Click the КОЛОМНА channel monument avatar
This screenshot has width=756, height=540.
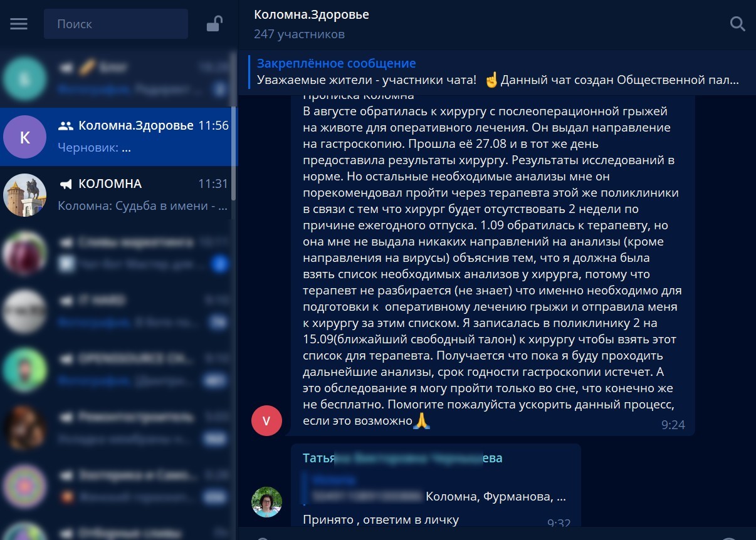tap(25, 195)
